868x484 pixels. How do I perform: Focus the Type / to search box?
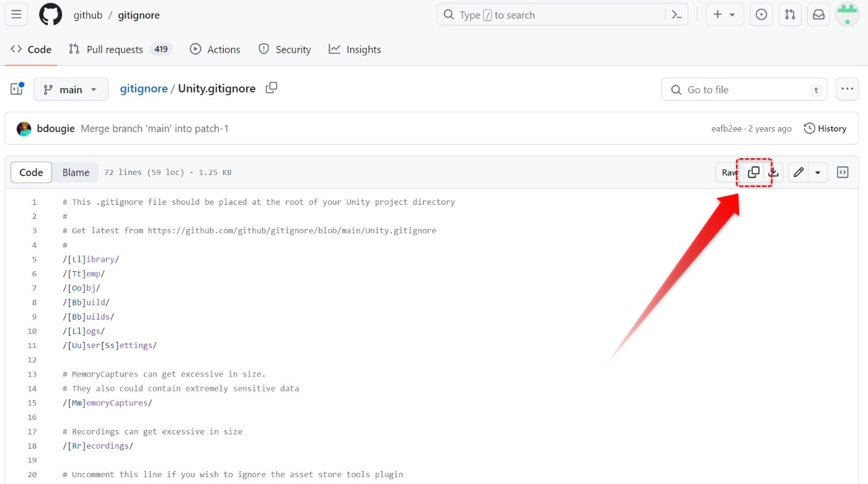pos(562,15)
